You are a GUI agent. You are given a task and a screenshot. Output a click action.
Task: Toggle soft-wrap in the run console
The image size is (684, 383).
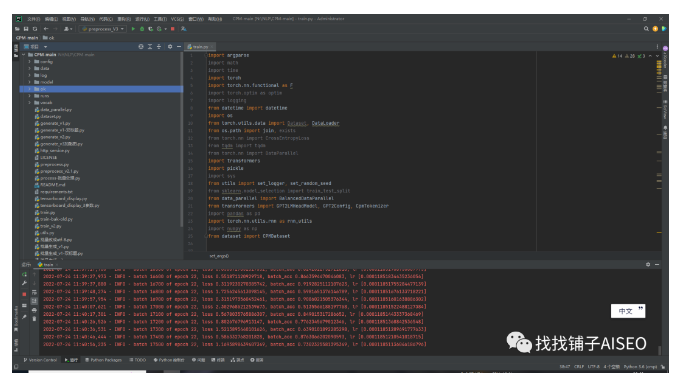pos(34,293)
